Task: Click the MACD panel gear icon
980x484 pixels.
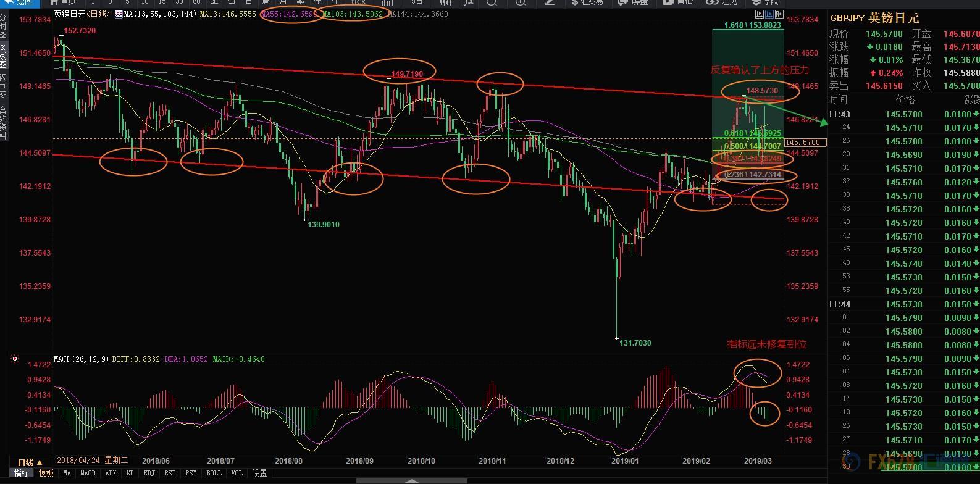Action: 15,359
